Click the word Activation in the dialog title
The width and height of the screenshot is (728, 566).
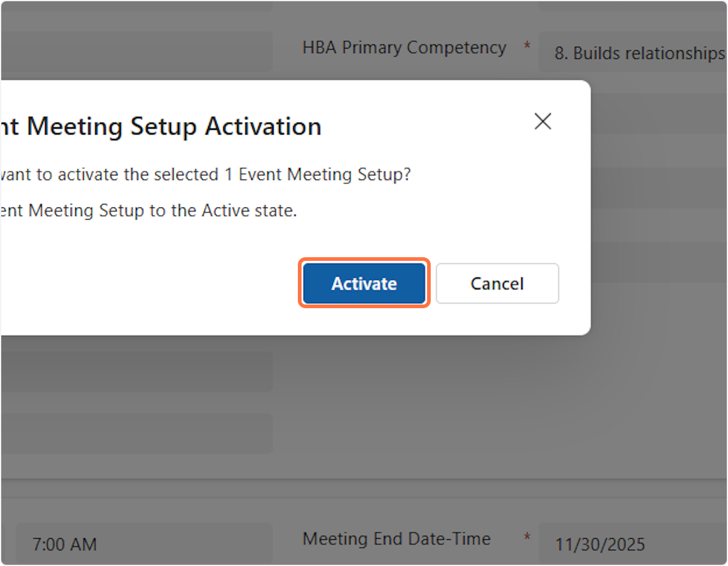pyautogui.click(x=263, y=126)
